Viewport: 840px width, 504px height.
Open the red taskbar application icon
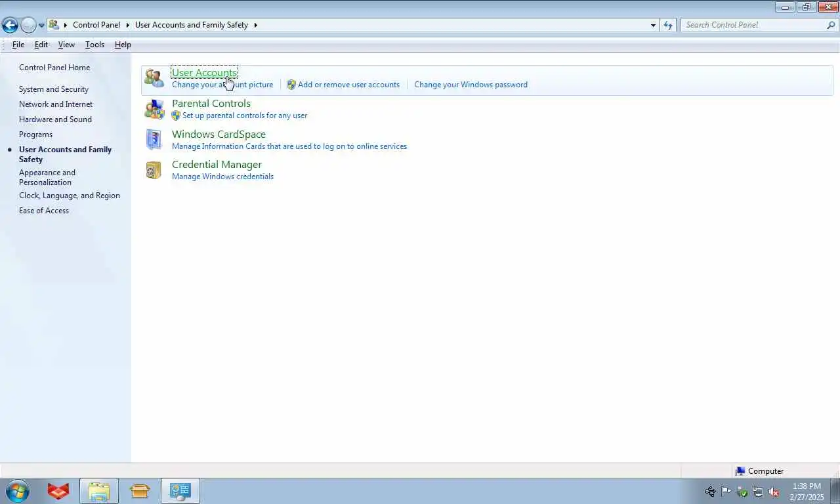(x=58, y=491)
